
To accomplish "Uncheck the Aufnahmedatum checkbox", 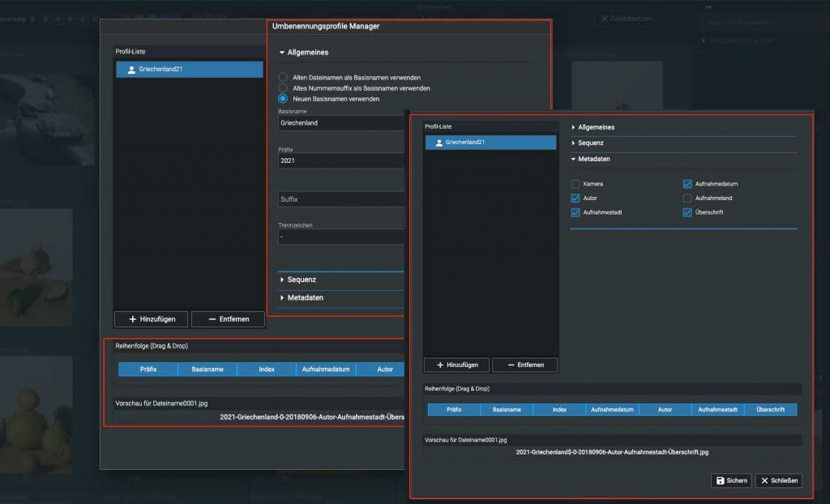I will [x=687, y=184].
